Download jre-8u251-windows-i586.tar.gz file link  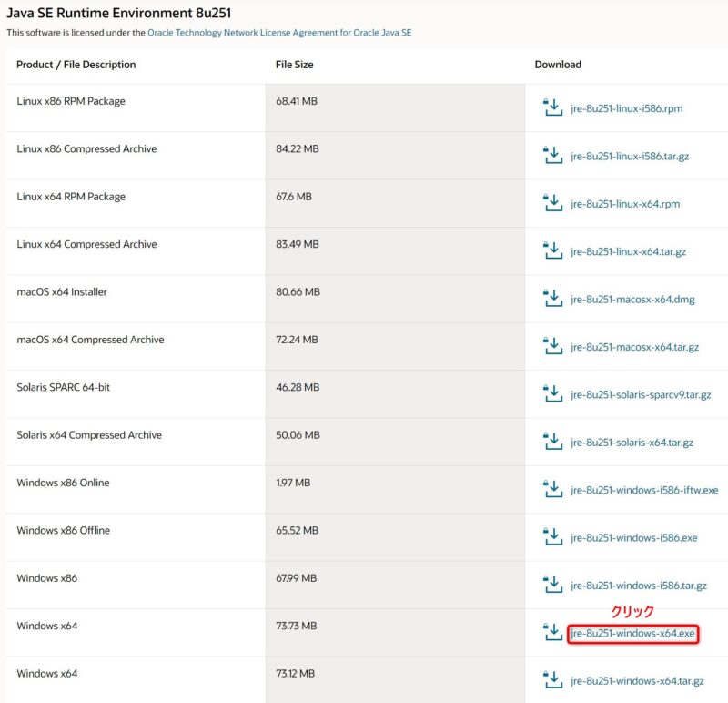[x=638, y=586]
